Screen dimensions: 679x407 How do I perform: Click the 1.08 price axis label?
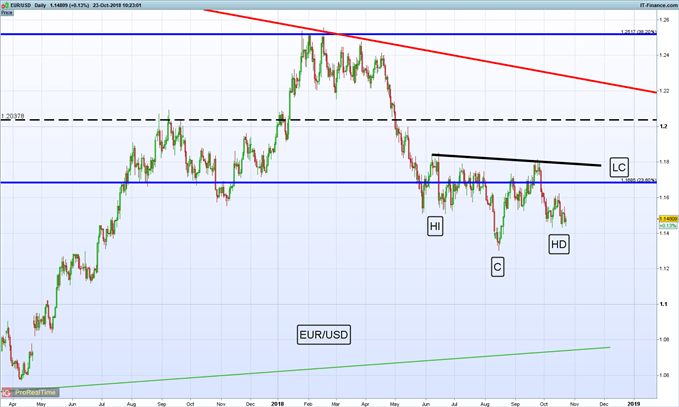[664, 339]
